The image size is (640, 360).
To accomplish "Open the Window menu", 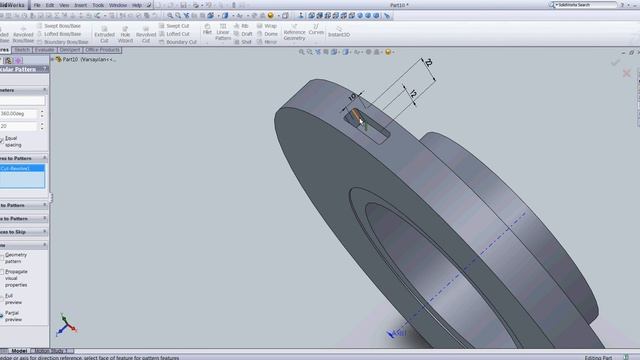I will (x=118, y=5).
